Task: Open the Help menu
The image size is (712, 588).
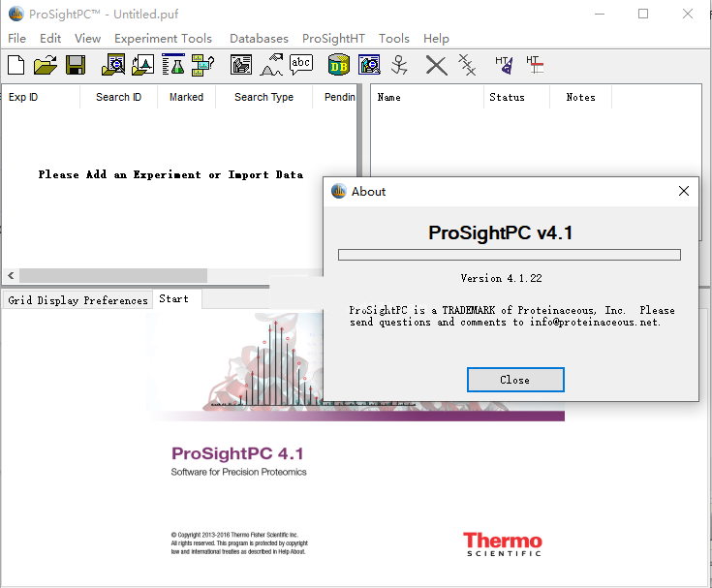Action: coord(436,39)
